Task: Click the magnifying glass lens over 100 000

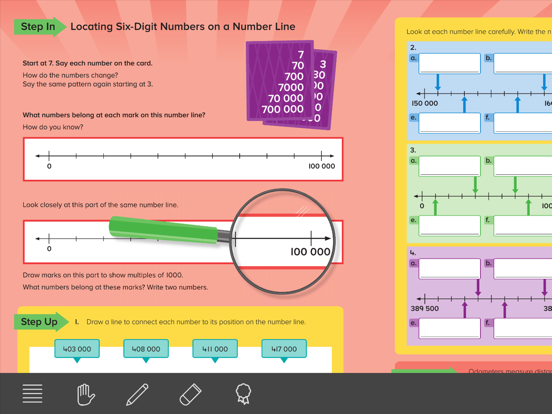Action: click(283, 241)
